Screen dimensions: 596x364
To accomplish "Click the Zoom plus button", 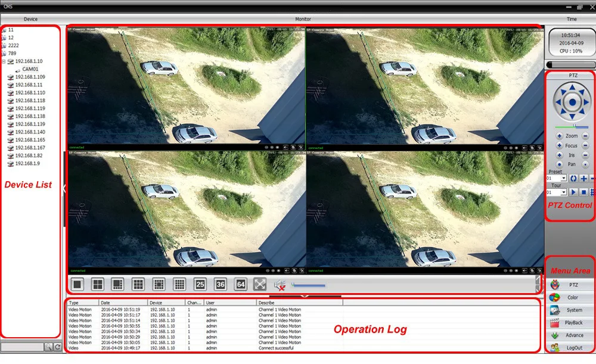I will [x=559, y=136].
